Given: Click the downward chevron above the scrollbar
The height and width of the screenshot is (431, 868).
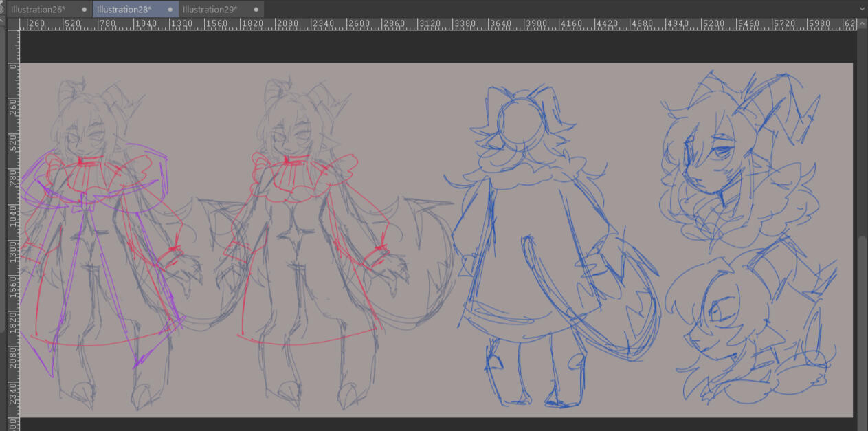Looking at the screenshot, I should click(x=862, y=8).
